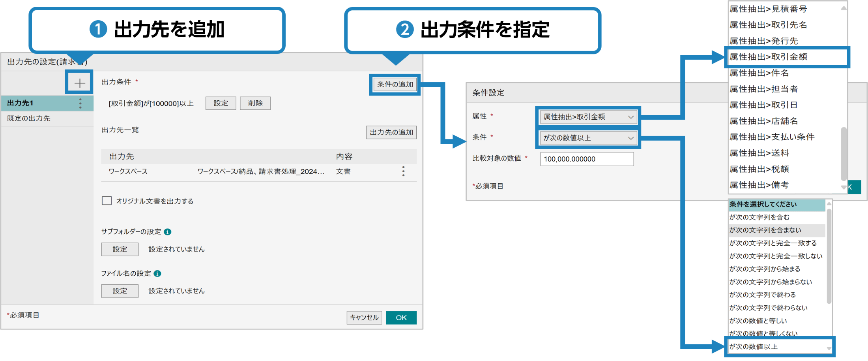The width and height of the screenshot is (868, 361).
Task: Click the info icon next to ファイル名の設定
Action: coord(157,273)
